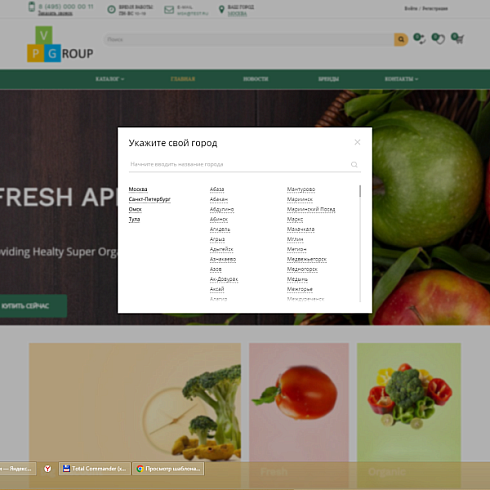Image resolution: width=490 pixels, height=490 pixels.
Task: Click the city name input field
Action: click(239, 164)
